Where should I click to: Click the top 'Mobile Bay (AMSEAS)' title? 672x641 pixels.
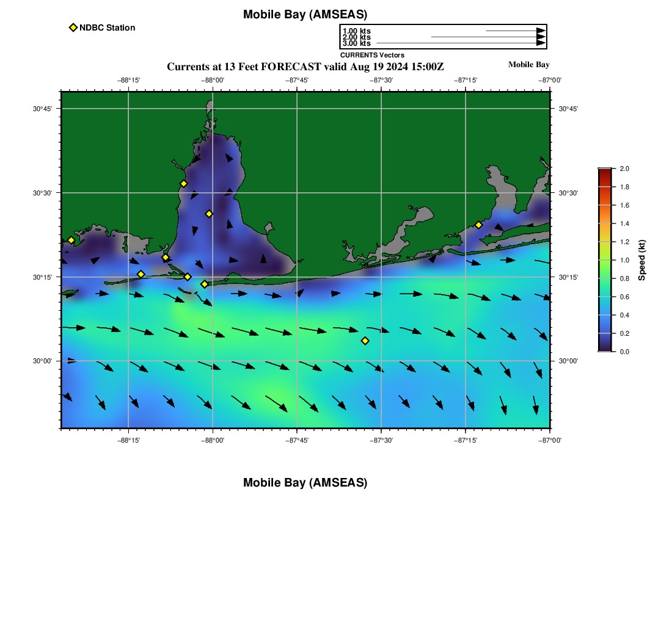(x=305, y=15)
